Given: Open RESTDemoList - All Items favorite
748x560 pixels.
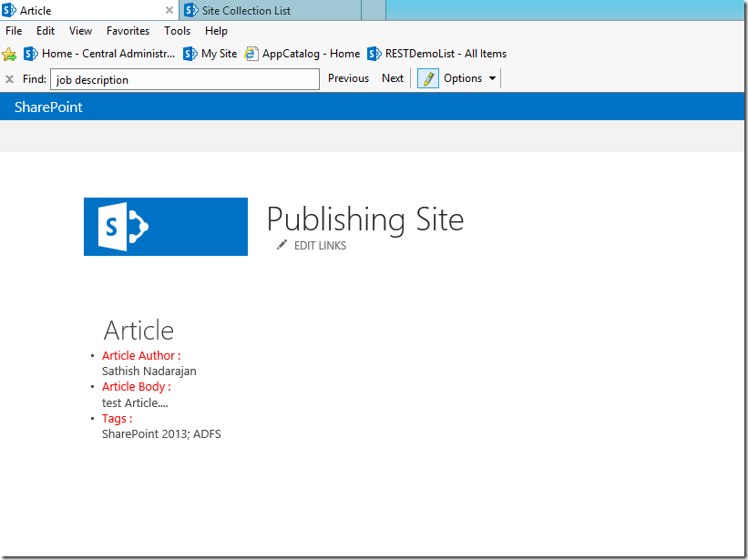Looking at the screenshot, I should 436,54.
